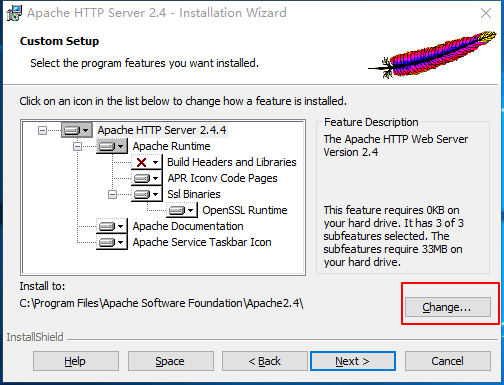This screenshot has width=504, height=385.
Task: Select the Apache Documentation label
Action: pyautogui.click(x=188, y=226)
